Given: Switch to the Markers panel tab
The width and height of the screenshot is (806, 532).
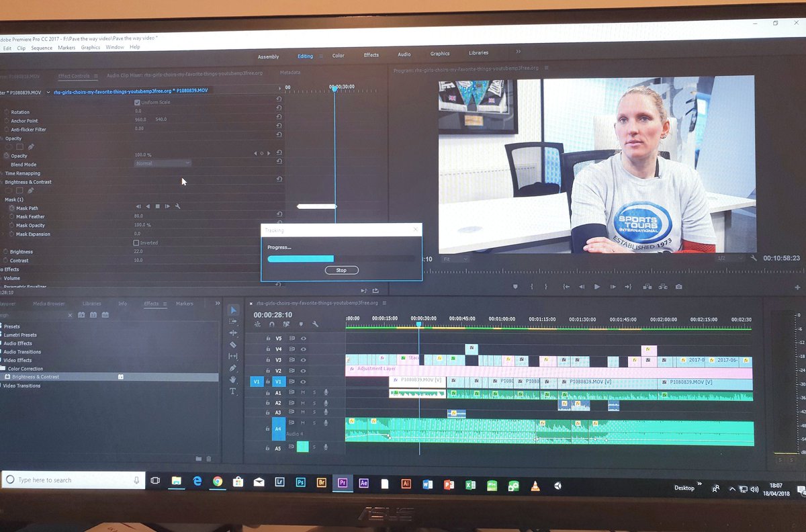Looking at the screenshot, I should pos(185,304).
